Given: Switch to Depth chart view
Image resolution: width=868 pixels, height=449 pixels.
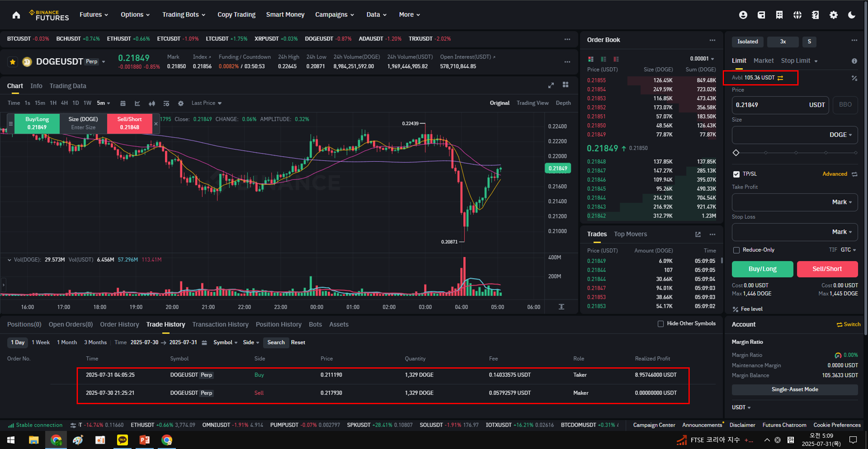Looking at the screenshot, I should 563,103.
